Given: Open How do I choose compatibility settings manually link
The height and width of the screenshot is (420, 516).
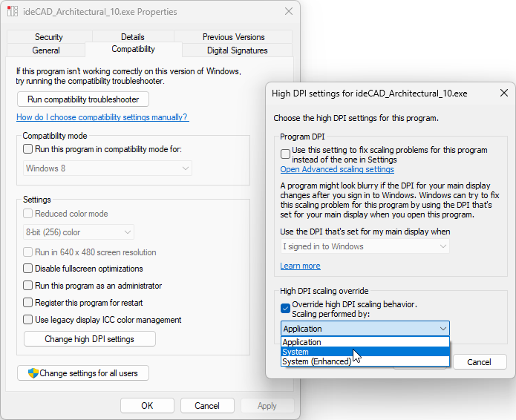Looking at the screenshot, I should click(x=102, y=117).
